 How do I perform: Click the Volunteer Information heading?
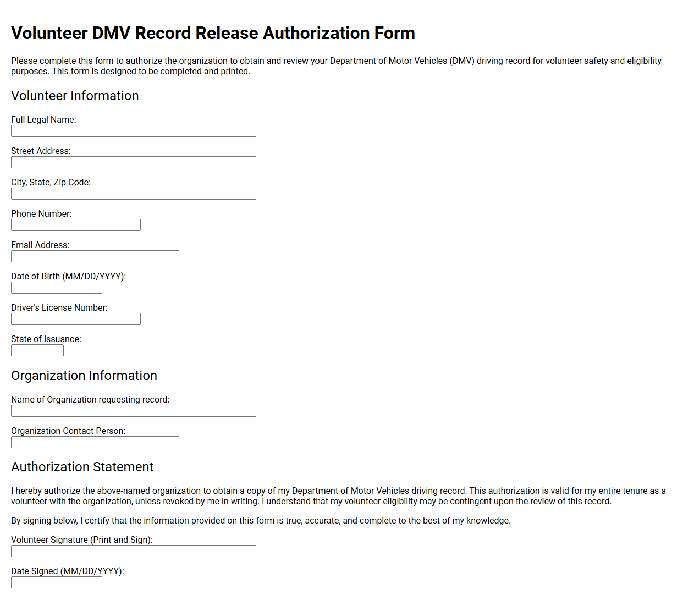pos(75,96)
